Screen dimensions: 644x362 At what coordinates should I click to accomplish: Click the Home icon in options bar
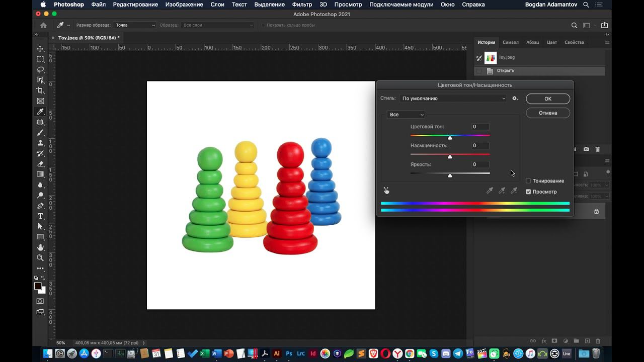click(43, 25)
